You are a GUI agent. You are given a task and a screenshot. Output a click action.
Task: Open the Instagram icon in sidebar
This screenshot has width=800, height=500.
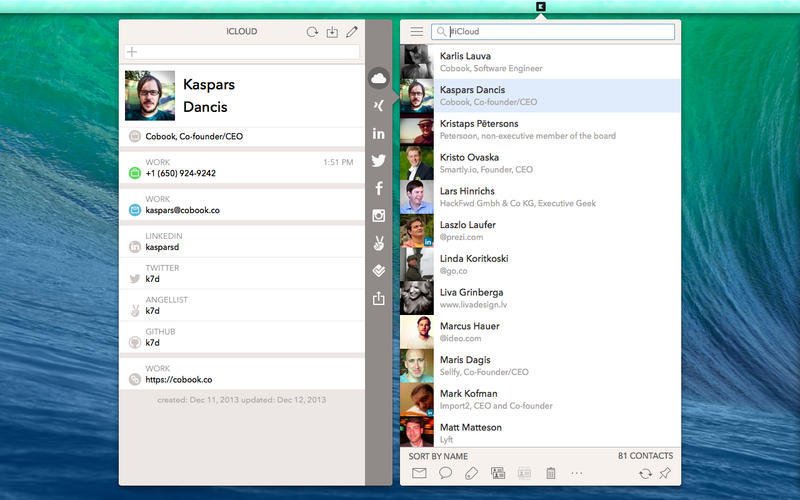click(379, 215)
